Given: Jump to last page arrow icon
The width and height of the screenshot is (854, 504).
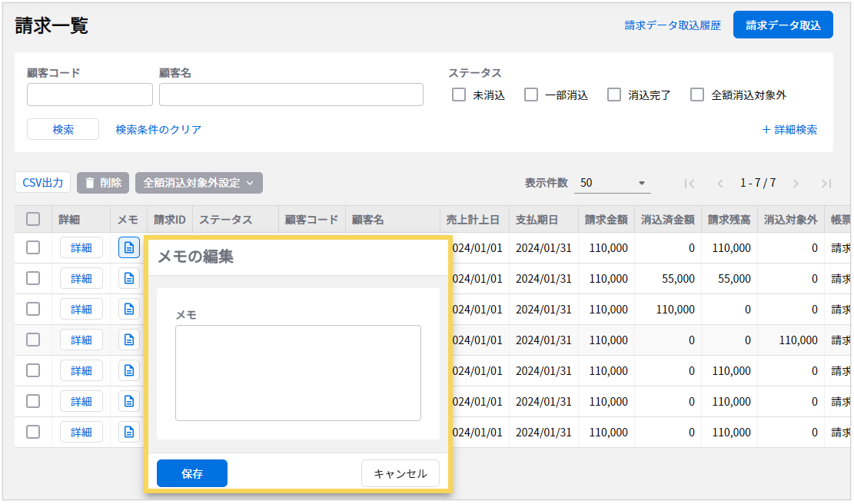Looking at the screenshot, I should pyautogui.click(x=826, y=184).
